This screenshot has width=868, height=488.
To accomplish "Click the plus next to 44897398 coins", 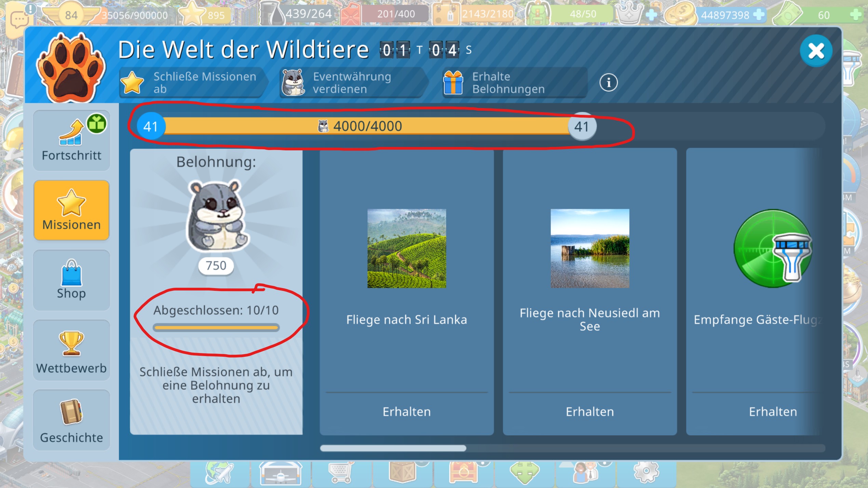I will click(759, 15).
